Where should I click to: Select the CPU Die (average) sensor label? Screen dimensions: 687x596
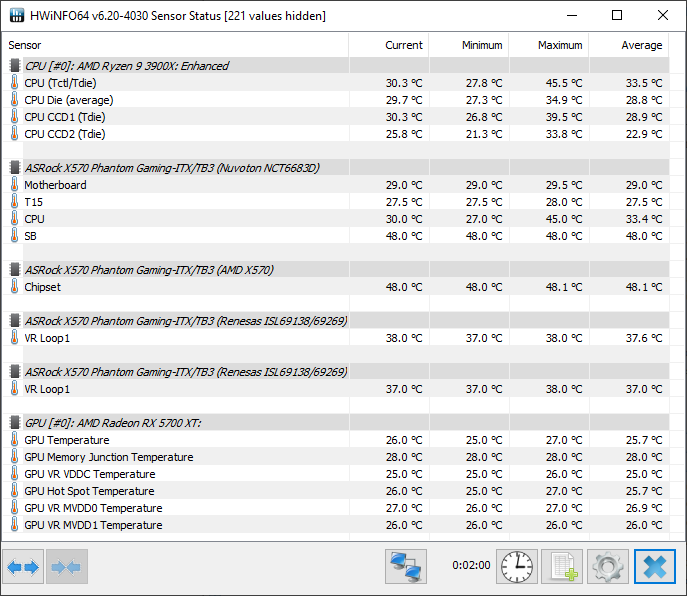click(x=69, y=100)
